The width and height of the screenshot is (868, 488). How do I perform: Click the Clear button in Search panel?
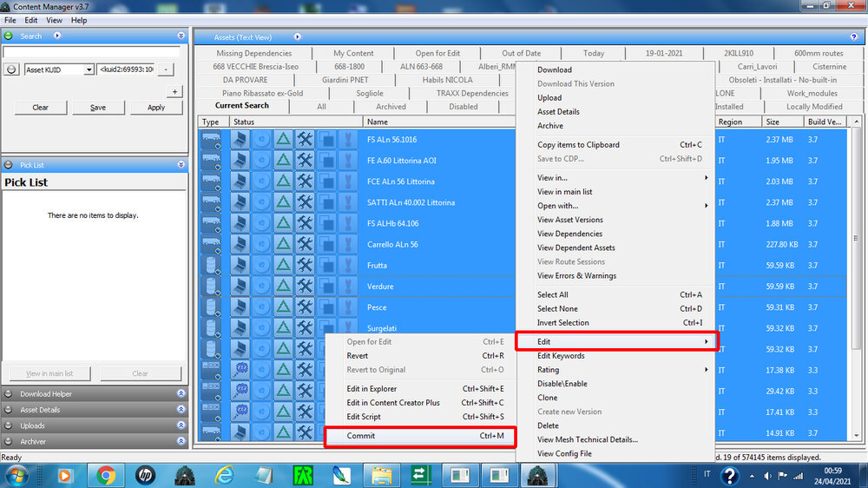(x=41, y=108)
